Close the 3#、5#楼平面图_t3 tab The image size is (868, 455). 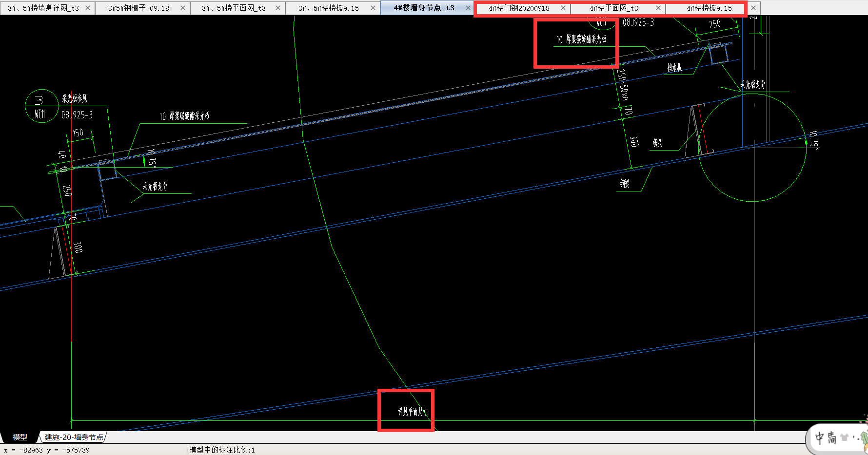click(278, 8)
